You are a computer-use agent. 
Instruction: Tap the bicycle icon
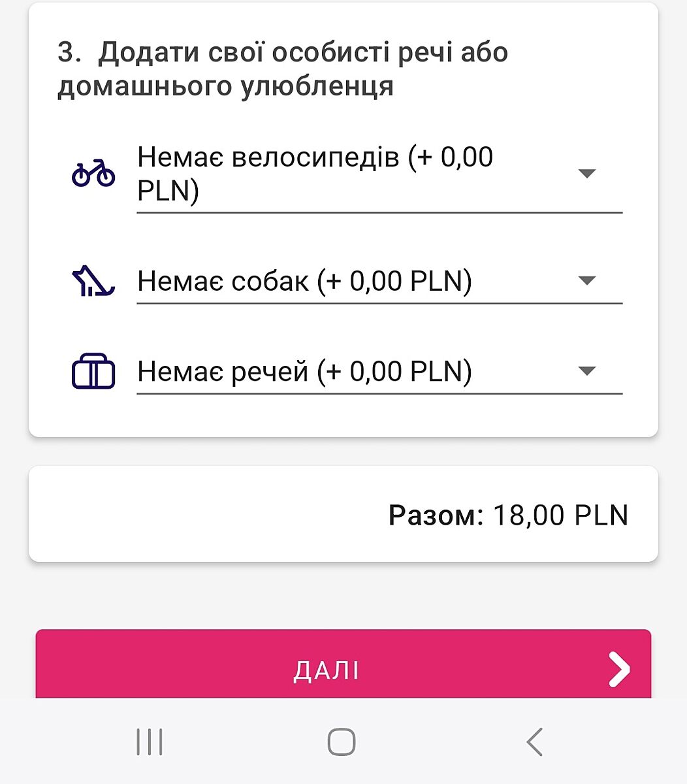tap(93, 173)
